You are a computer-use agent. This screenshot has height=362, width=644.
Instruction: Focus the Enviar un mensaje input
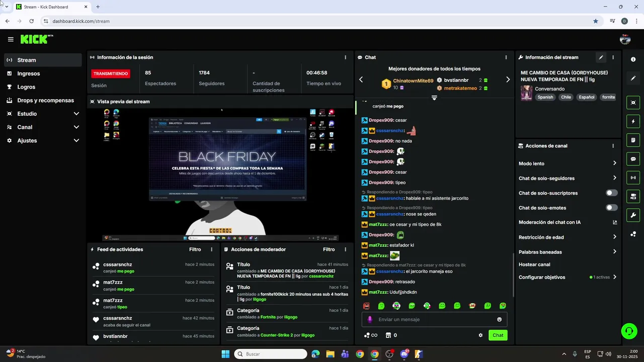[x=435, y=319]
